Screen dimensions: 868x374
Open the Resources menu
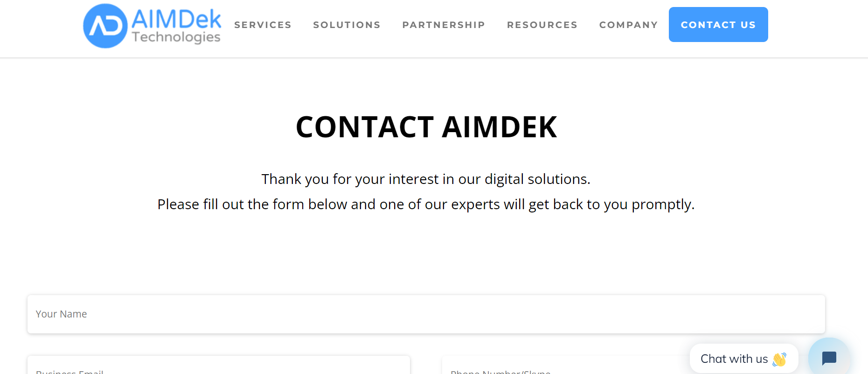pyautogui.click(x=542, y=25)
